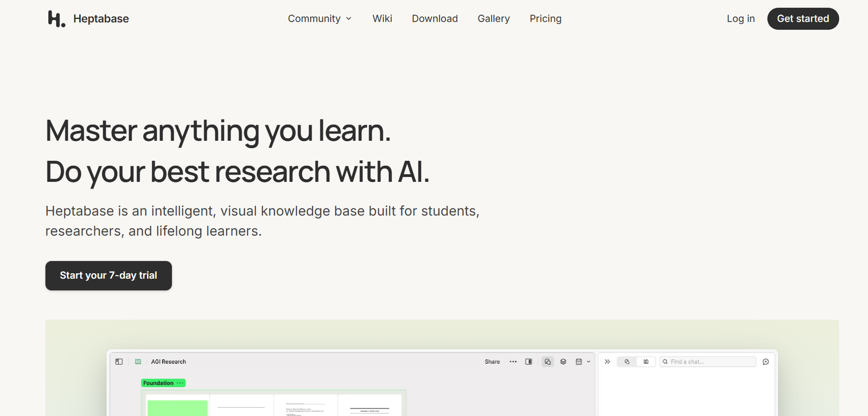Click the stacked layers icon

pos(563,362)
